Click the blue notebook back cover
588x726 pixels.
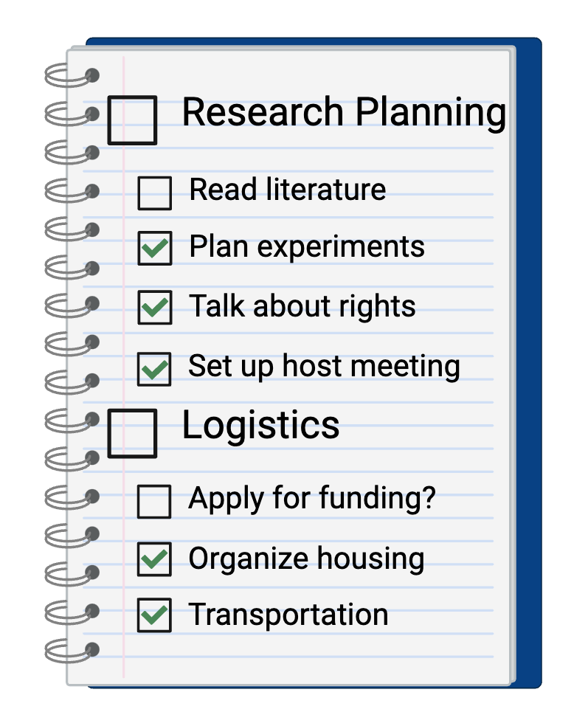[528, 369]
